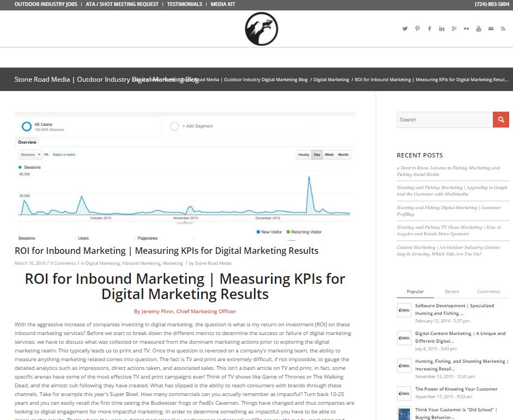513x420 pixels.
Task: Open Content Marketing Outdoor Industry Content Gap post
Action: coord(448,251)
